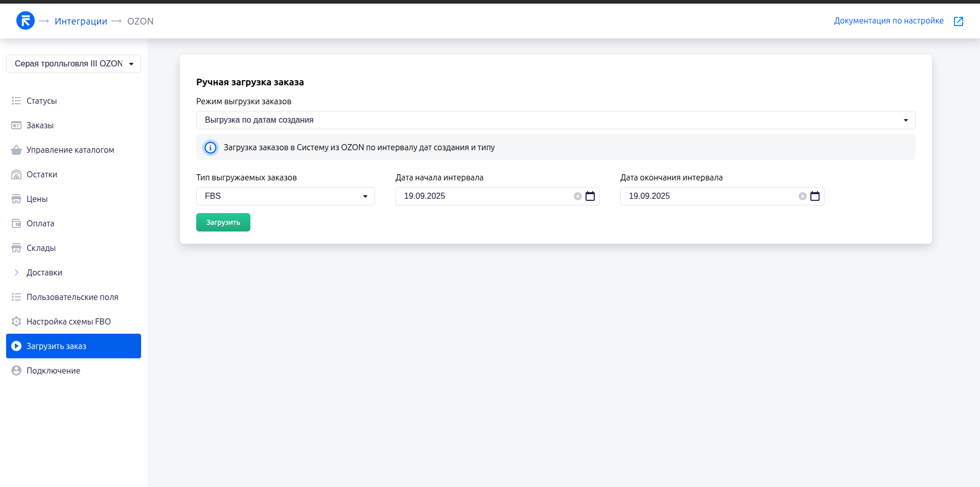
Task: Click the blue arrow logo icon
Action: 25,21
